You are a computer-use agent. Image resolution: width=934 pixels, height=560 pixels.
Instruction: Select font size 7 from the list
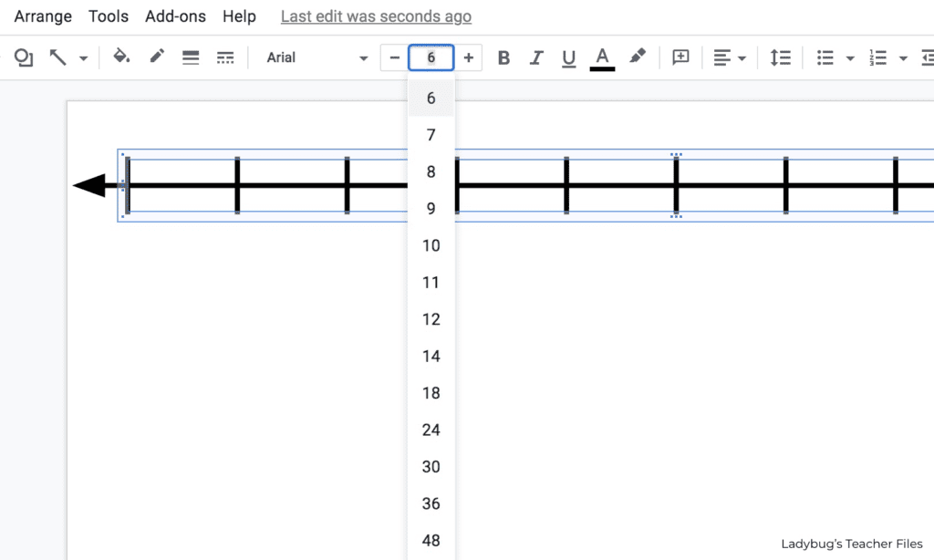[431, 135]
